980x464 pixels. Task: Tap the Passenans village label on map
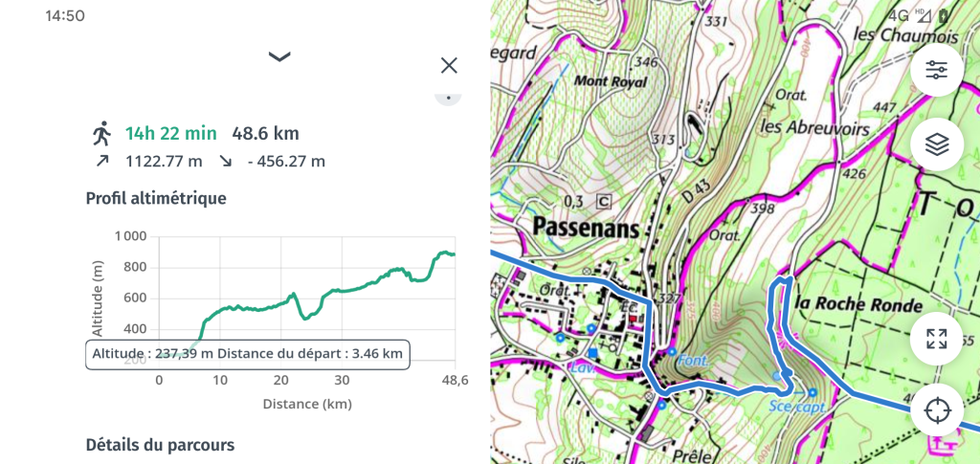(587, 229)
